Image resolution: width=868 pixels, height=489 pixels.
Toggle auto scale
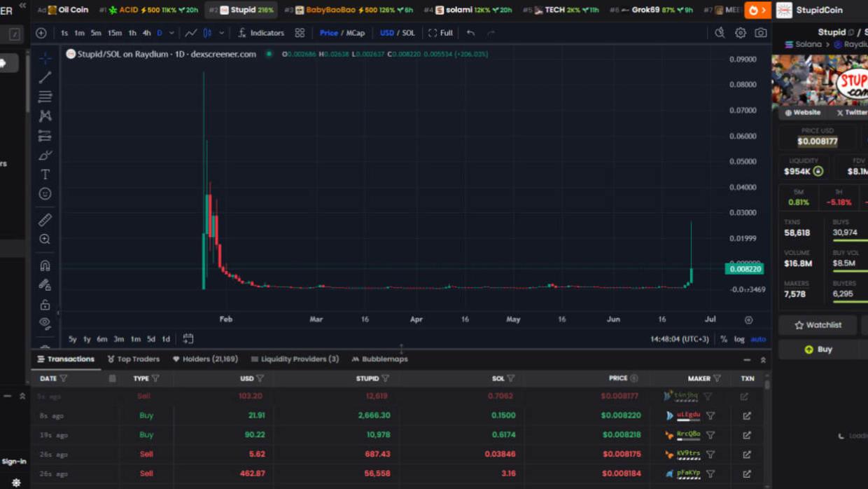pyautogui.click(x=758, y=339)
